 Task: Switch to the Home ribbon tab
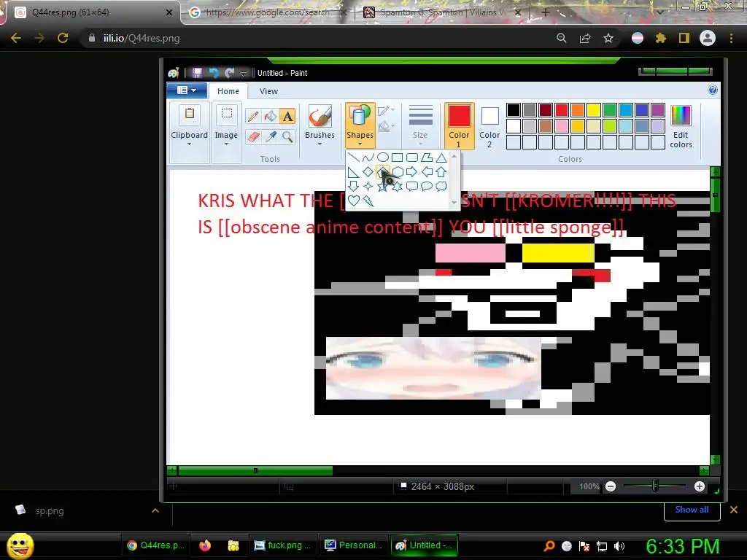pyautogui.click(x=228, y=91)
